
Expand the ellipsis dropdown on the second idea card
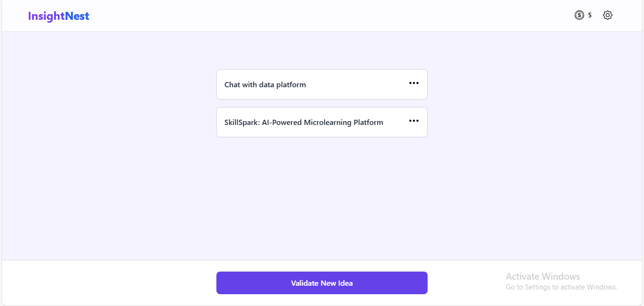pos(413,121)
